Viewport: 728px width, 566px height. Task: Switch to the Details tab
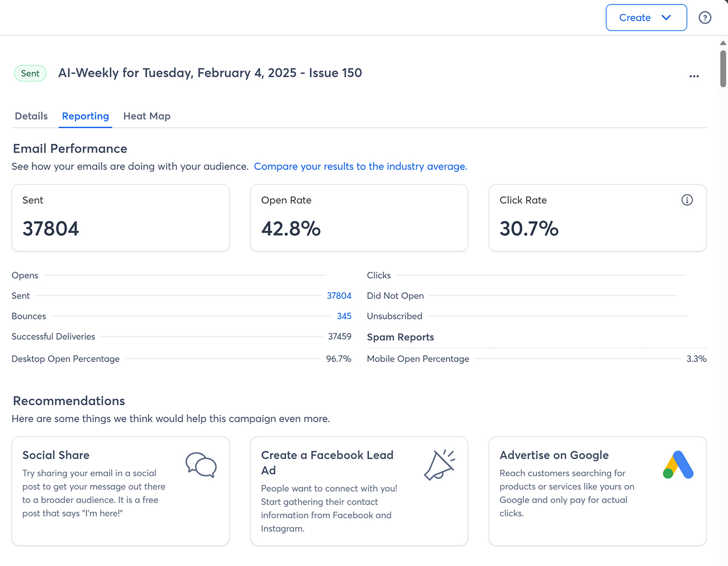click(x=31, y=116)
